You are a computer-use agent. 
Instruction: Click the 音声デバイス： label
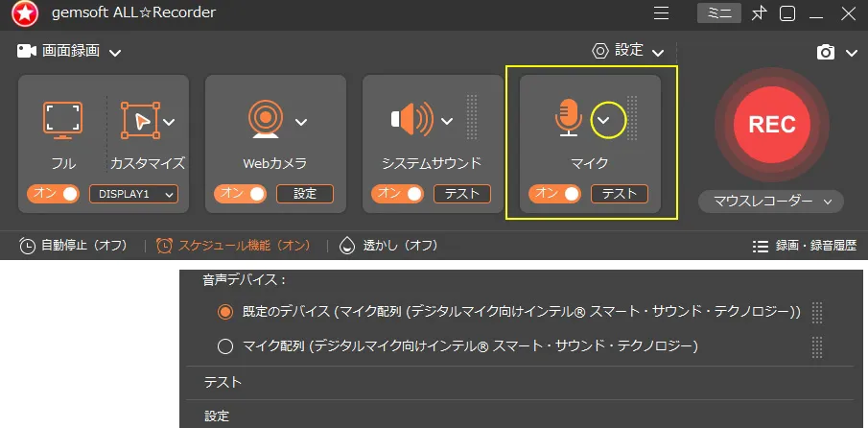246,281
